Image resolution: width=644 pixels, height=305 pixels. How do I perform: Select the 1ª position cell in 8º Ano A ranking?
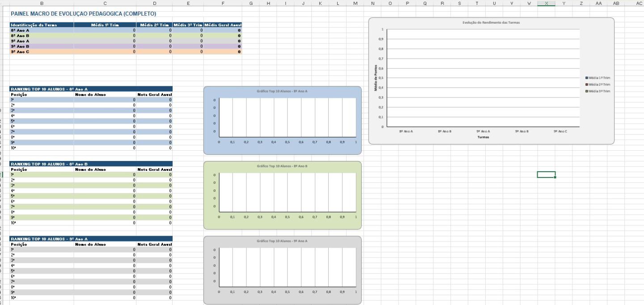(x=42, y=100)
